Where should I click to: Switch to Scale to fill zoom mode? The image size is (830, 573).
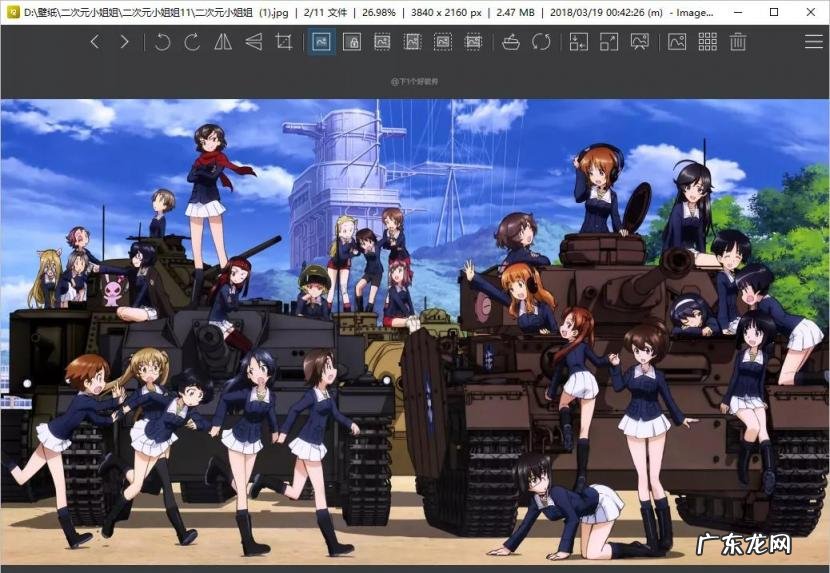point(474,42)
